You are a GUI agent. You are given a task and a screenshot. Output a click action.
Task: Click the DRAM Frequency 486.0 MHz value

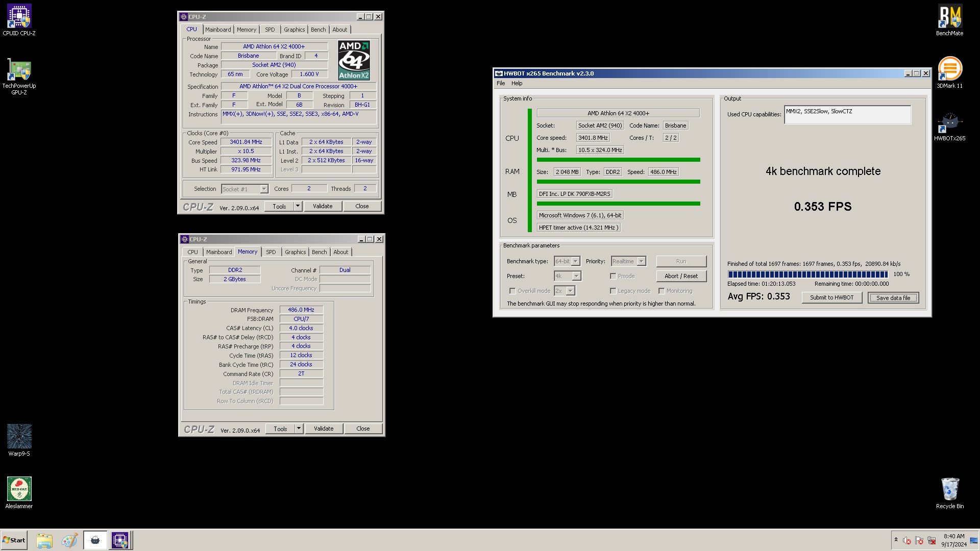(x=301, y=310)
